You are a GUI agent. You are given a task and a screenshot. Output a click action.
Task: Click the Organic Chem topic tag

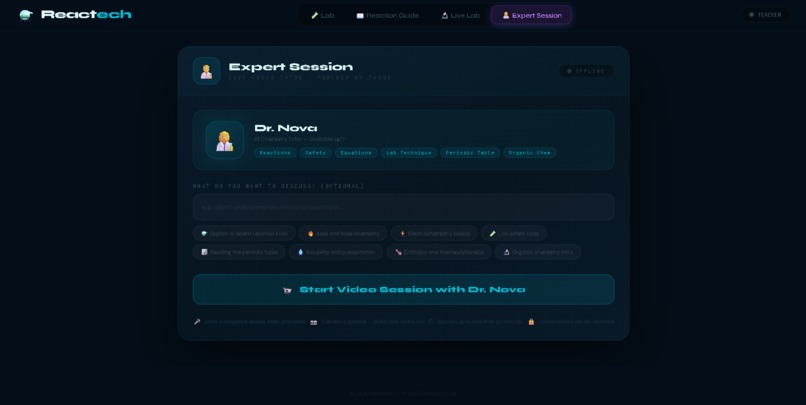[529, 153]
